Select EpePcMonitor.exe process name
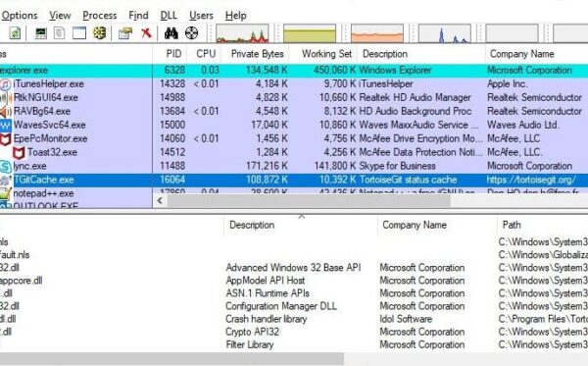 [x=50, y=139]
